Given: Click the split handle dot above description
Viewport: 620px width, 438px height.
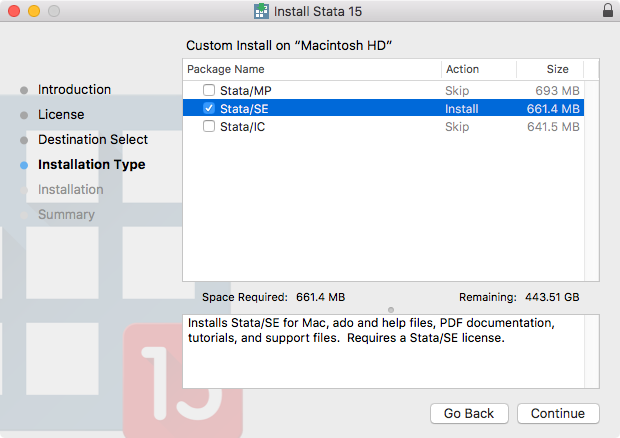Looking at the screenshot, I should [x=391, y=310].
